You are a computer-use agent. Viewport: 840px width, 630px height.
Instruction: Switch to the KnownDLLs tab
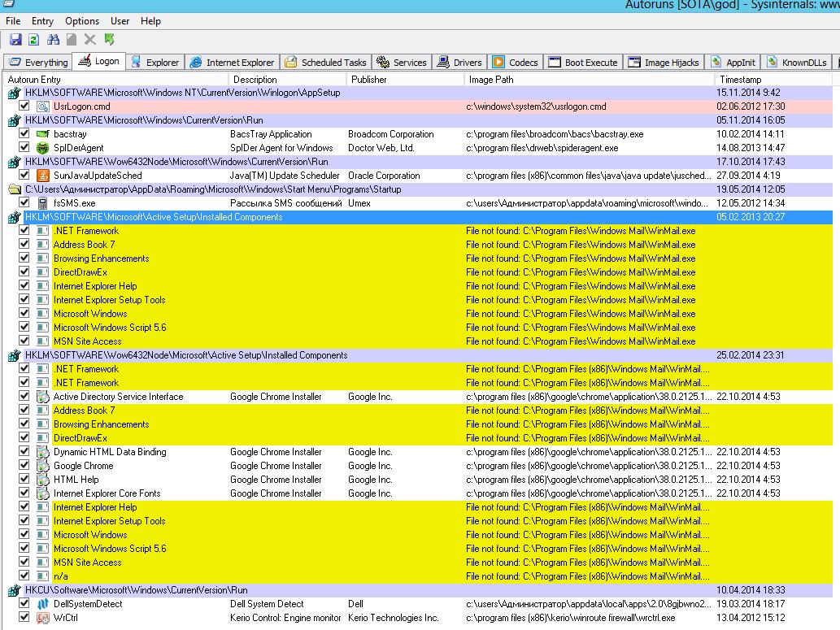pyautogui.click(x=796, y=62)
